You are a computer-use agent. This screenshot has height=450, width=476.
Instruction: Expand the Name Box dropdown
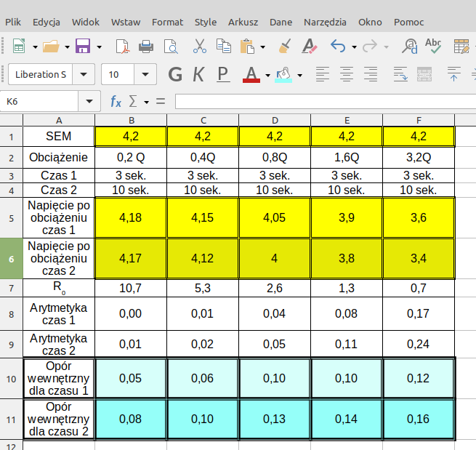coord(89,101)
